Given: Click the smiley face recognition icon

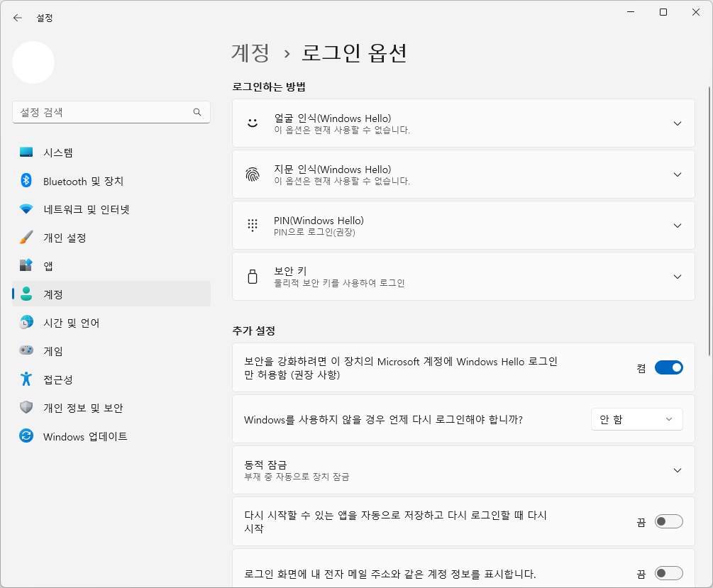Looking at the screenshot, I should [253, 123].
